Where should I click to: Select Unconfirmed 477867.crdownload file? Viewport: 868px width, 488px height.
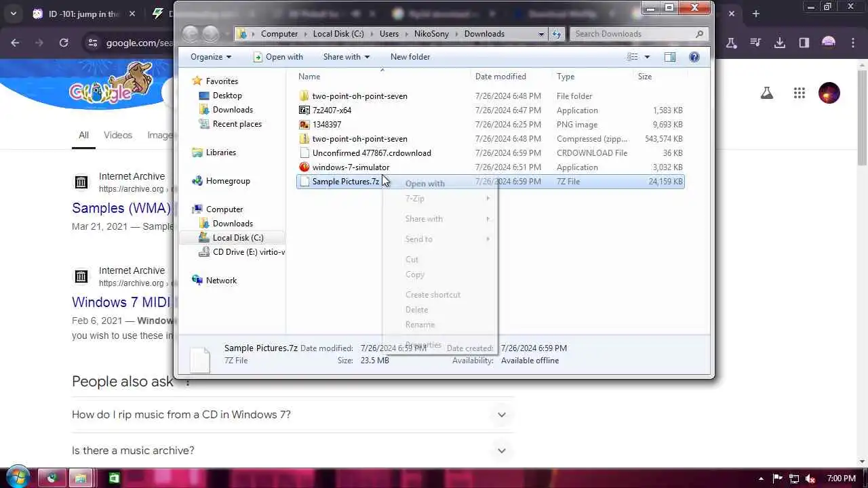490,153
